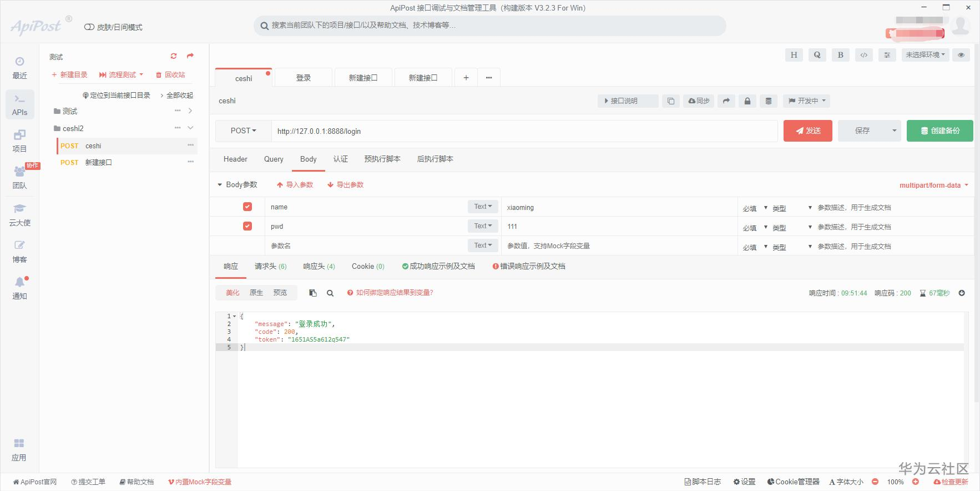Click 导入参数 import parameters
This screenshot has width=980, height=491.
295,185
